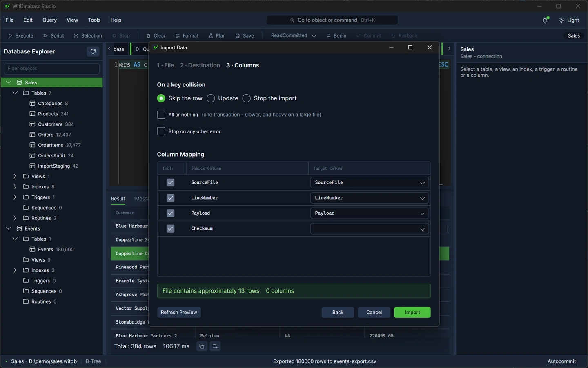Image resolution: width=588 pixels, height=368 pixels.
Task: Switch to Light theme
Action: tap(569, 20)
